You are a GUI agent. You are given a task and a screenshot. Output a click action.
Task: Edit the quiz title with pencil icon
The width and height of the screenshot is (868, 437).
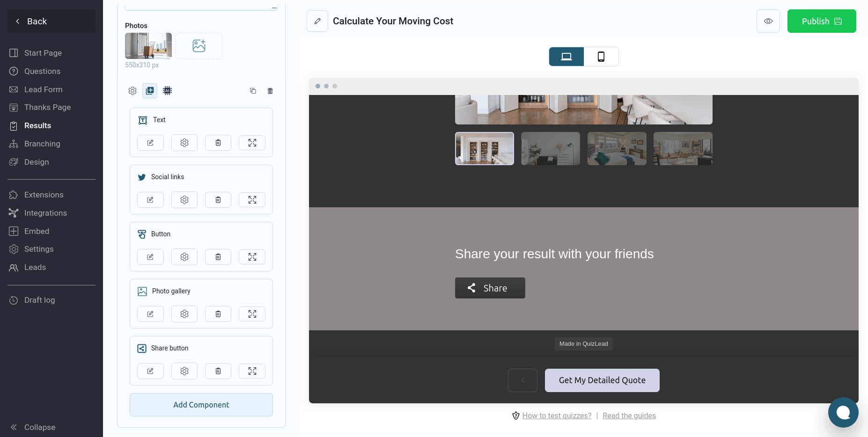point(317,21)
